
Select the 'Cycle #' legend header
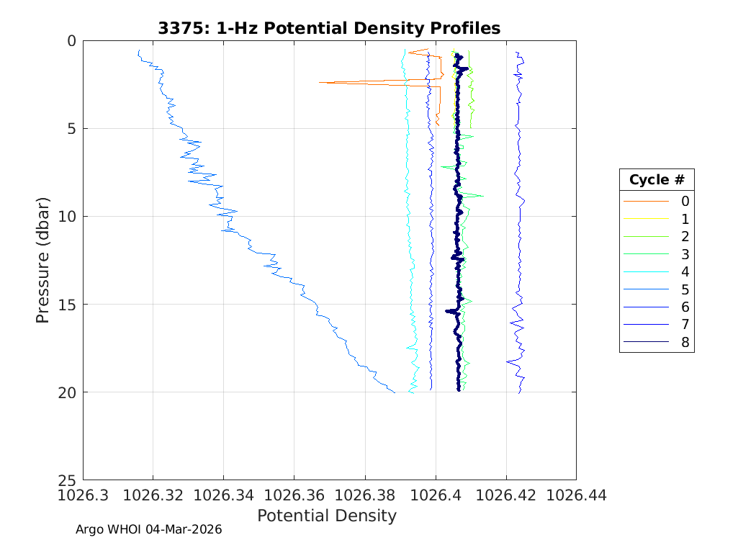656,179
